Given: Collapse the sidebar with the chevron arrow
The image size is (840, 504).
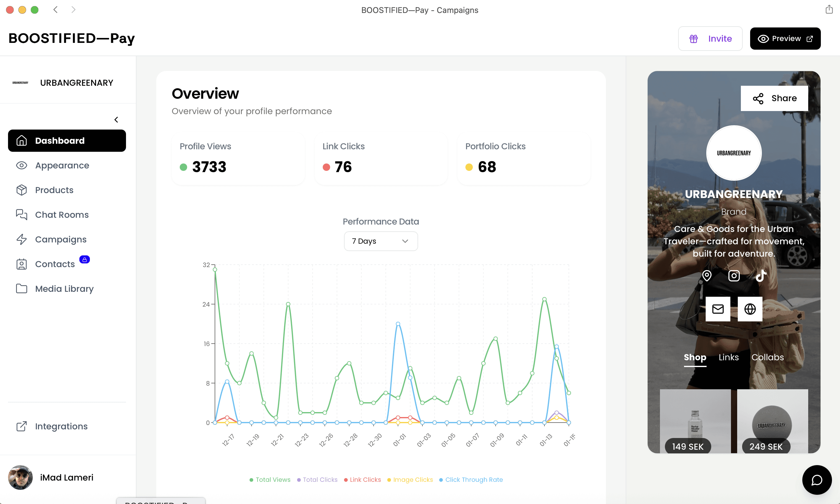Looking at the screenshot, I should (116, 120).
